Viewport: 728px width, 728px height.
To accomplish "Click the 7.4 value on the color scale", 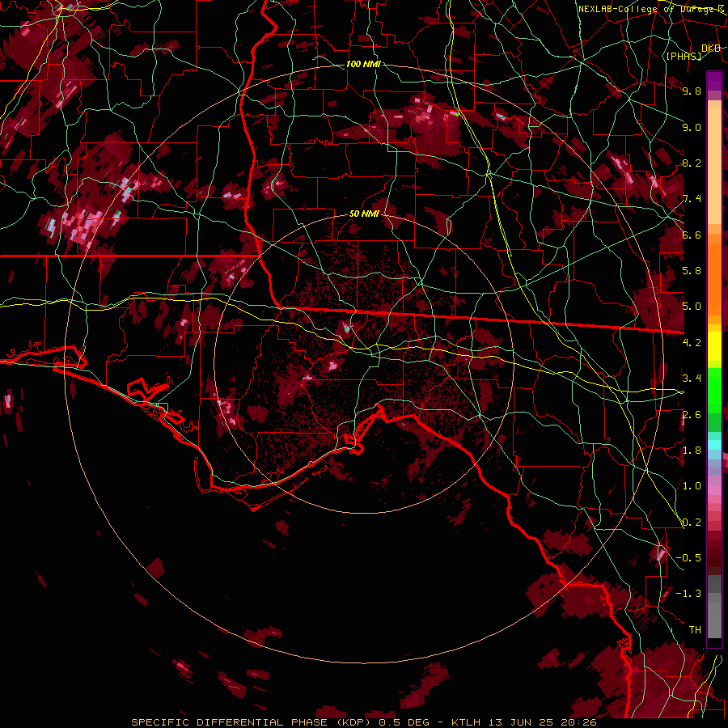I will tap(692, 199).
